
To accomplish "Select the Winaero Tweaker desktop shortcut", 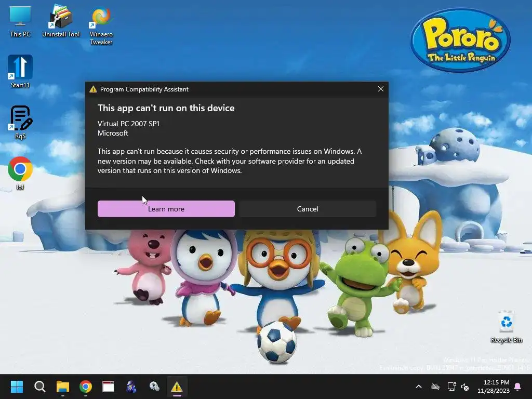I will click(x=101, y=25).
